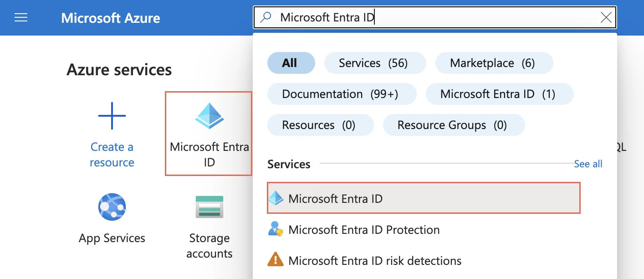Filter results by Documentation (99+)

[x=341, y=94]
